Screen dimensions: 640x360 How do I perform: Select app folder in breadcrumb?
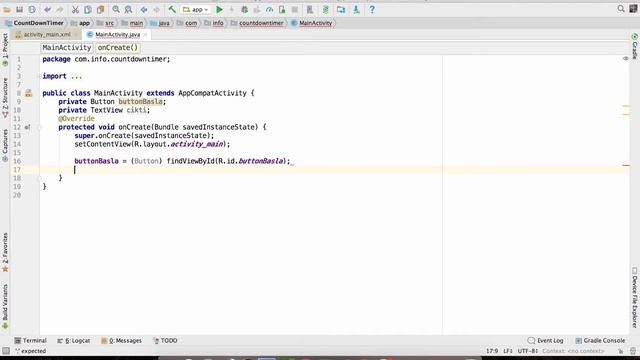coord(80,23)
